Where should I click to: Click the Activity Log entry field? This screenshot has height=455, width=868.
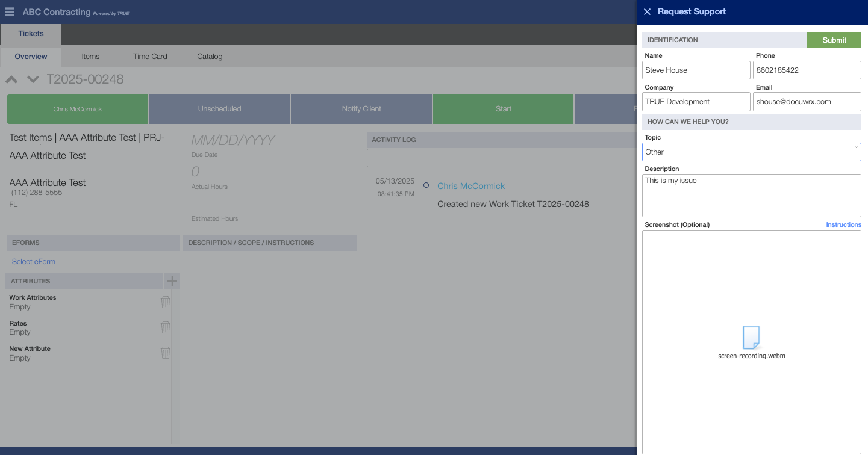pos(501,158)
